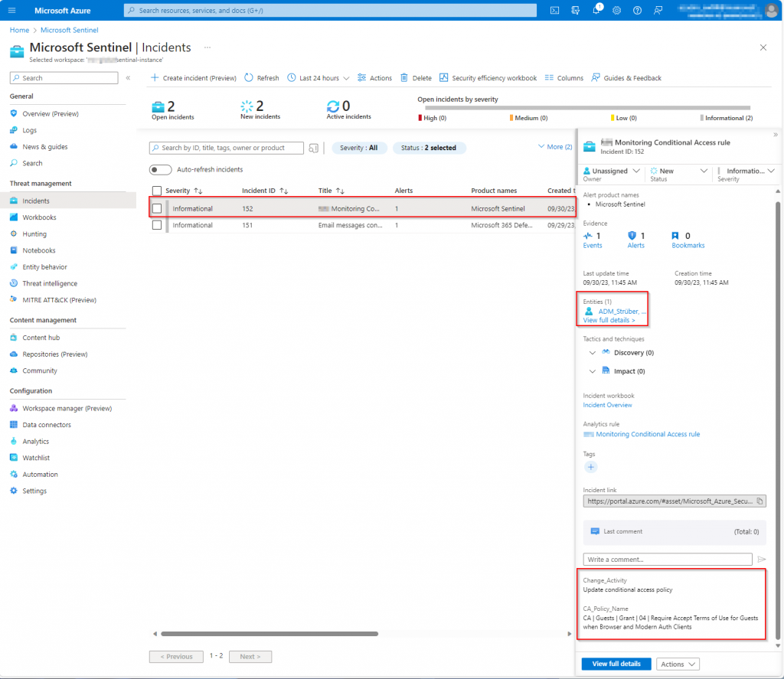Add a tag with the plus icon
The image size is (784, 679).
(590, 467)
